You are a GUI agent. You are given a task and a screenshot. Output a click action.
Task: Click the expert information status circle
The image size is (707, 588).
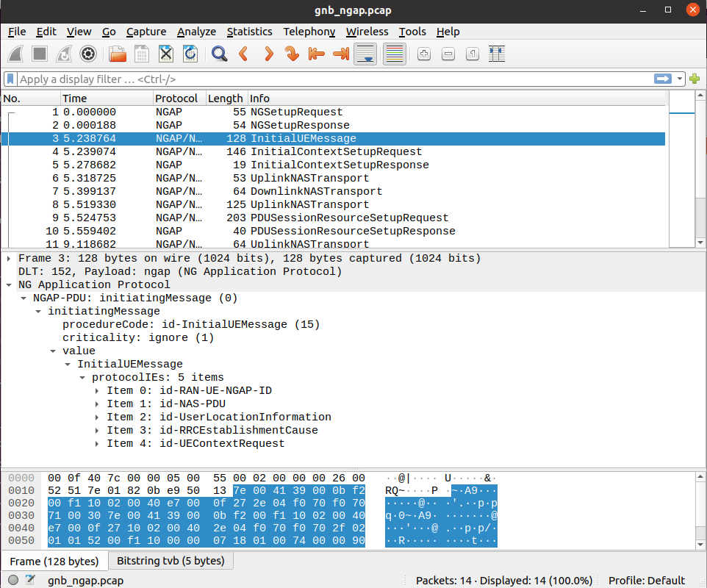14,580
